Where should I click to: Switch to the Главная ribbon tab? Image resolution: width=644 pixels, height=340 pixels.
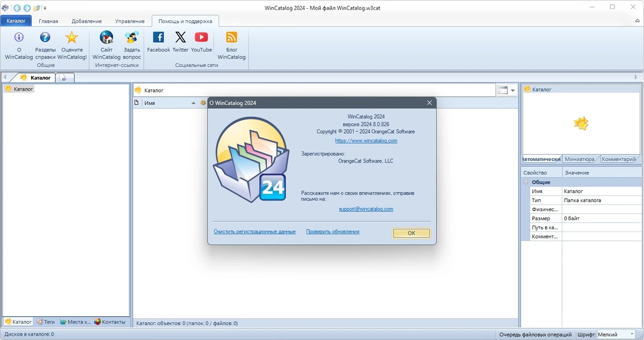(48, 21)
